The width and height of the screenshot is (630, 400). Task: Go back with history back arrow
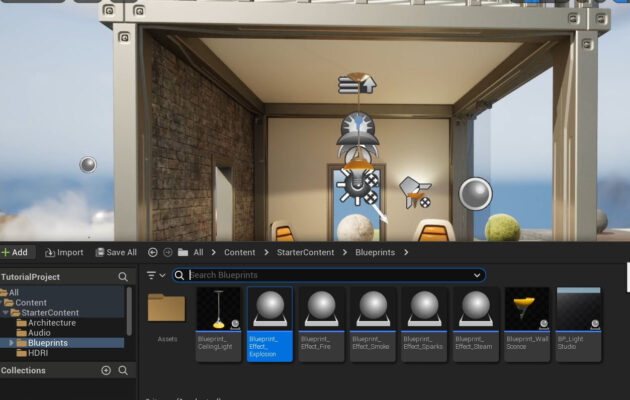click(x=152, y=253)
